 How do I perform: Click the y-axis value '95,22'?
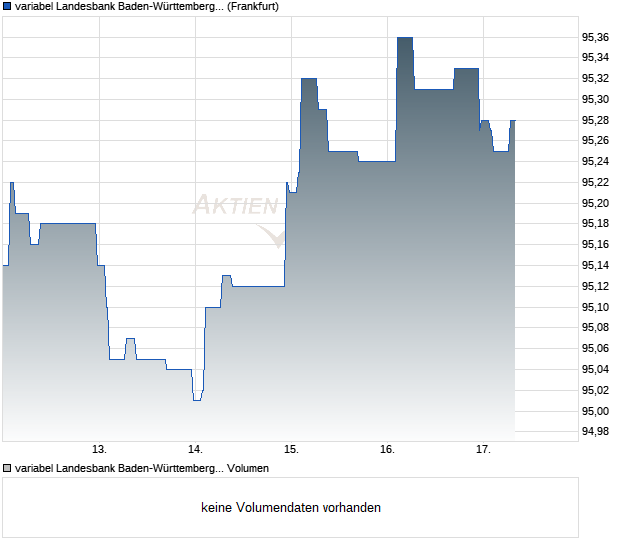[595, 182]
